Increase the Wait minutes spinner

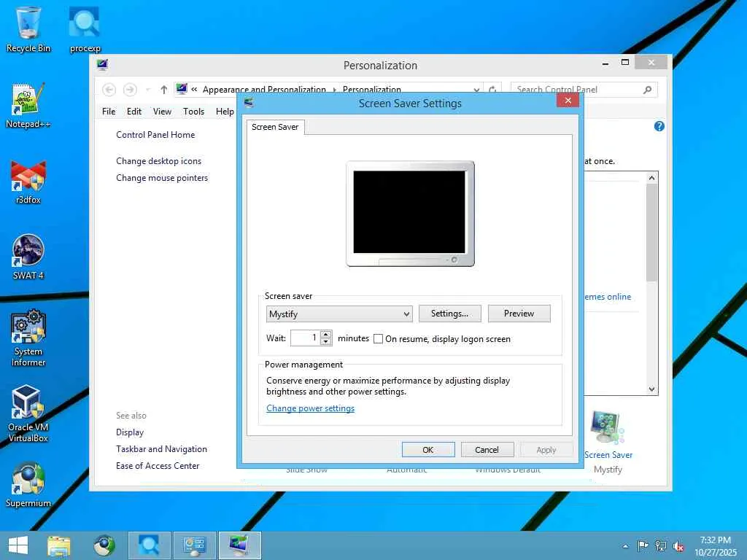(326, 334)
